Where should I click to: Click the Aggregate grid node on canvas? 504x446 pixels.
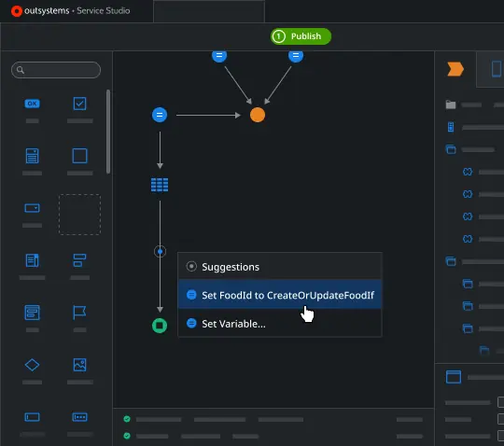(x=160, y=185)
